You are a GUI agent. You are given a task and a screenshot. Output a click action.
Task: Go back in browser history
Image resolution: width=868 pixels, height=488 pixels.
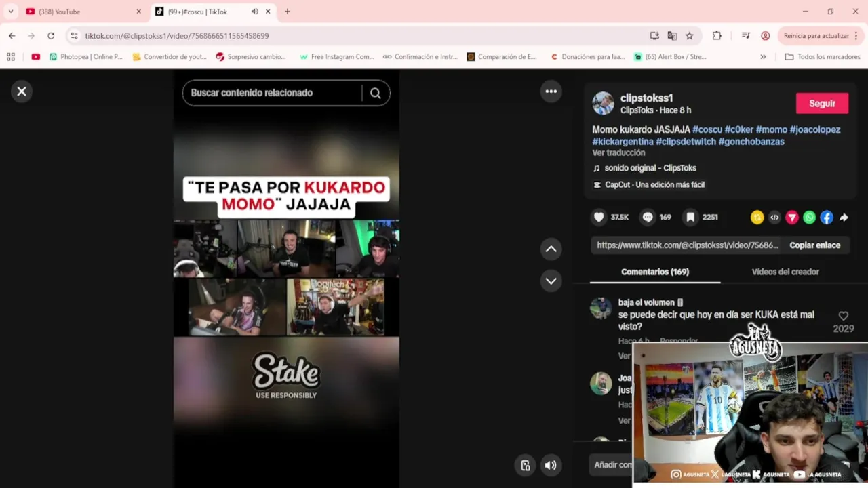coord(12,36)
